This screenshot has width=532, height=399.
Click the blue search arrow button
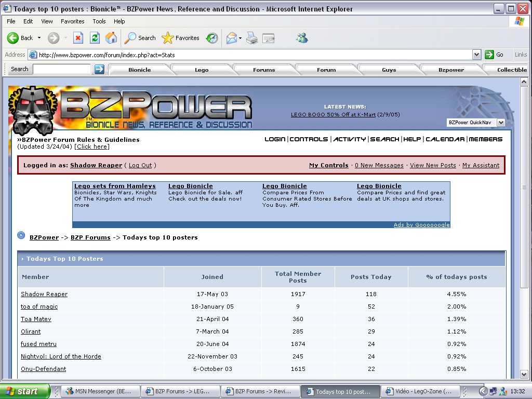99,69
